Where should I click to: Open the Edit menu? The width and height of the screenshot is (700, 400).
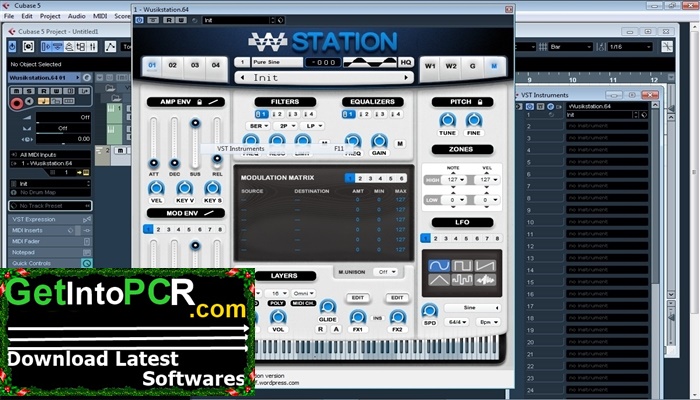click(x=27, y=16)
